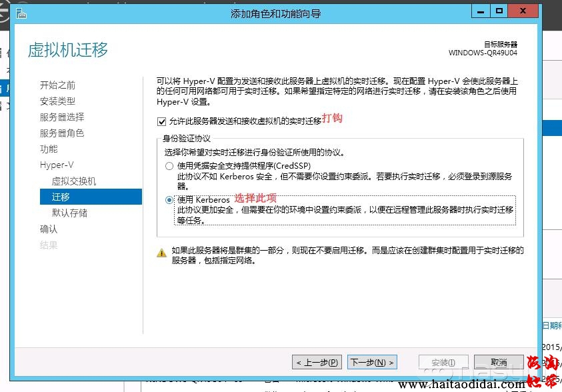
Task: Select the CredSSP authentication radio button
Action: [169, 165]
